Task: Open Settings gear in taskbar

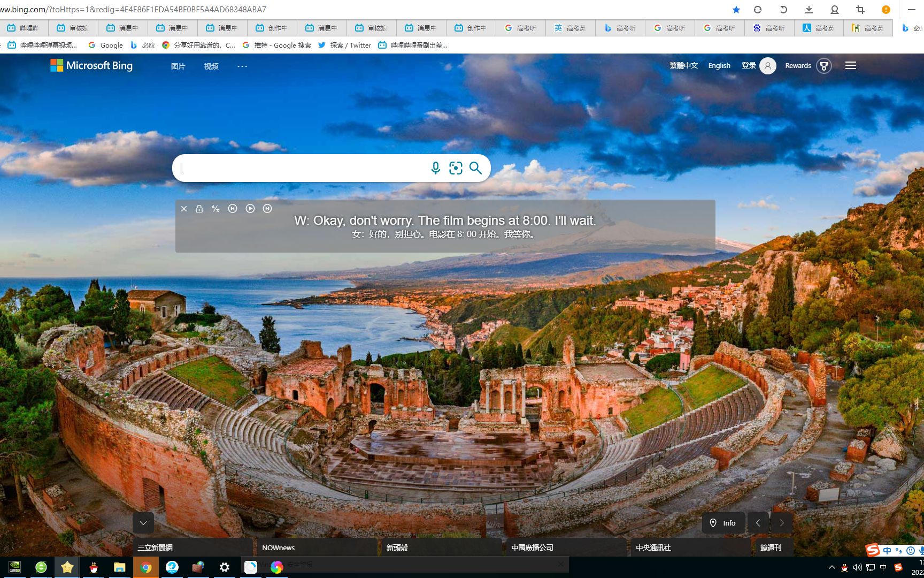Action: coord(225,567)
